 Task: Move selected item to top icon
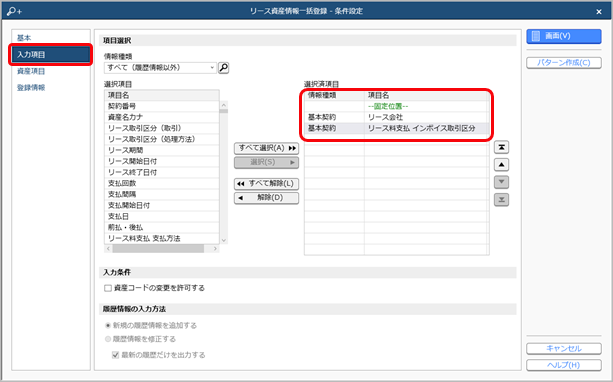tap(501, 147)
